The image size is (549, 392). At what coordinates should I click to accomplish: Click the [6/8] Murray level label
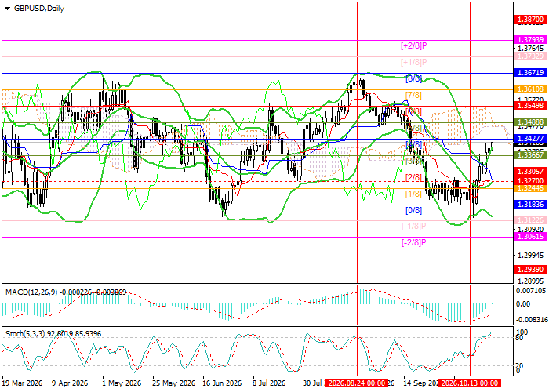pos(413,111)
